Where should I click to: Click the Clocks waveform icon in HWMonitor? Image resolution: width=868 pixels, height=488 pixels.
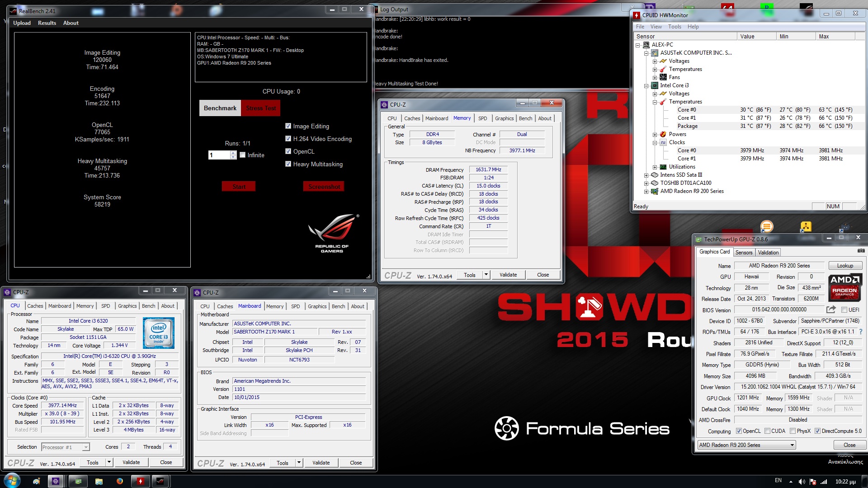click(x=663, y=142)
